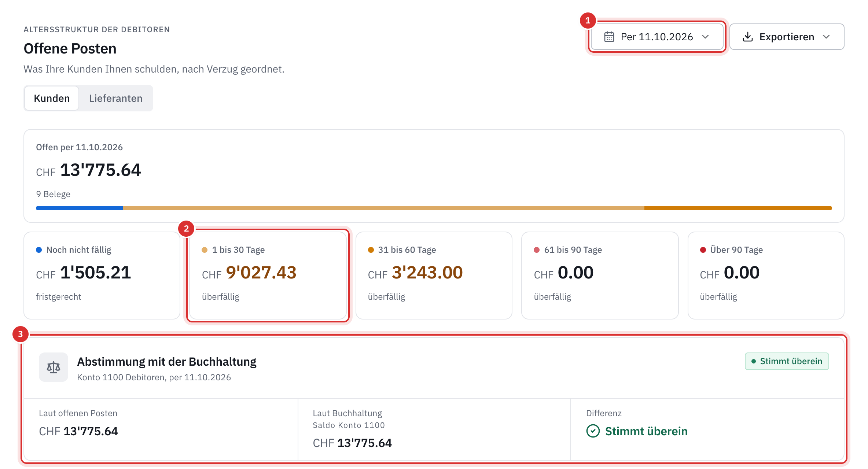Viewport: 868px width, 469px height.
Task: Open the Über 90 Tage card
Action: tap(766, 276)
